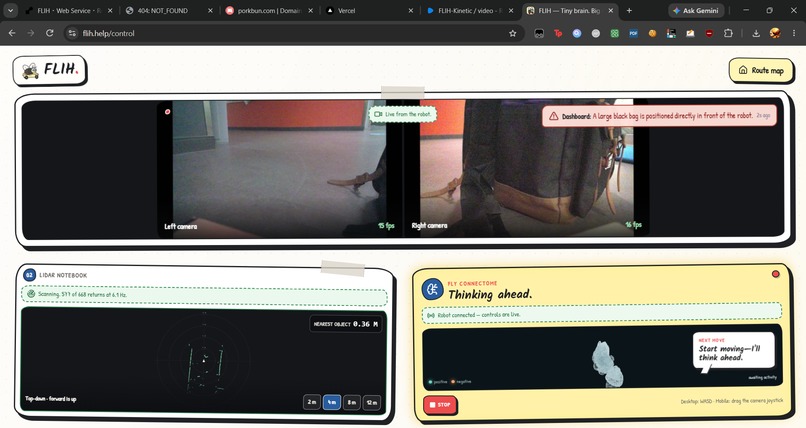
Task: Click the Dashboard black bag alert message
Action: (660, 116)
